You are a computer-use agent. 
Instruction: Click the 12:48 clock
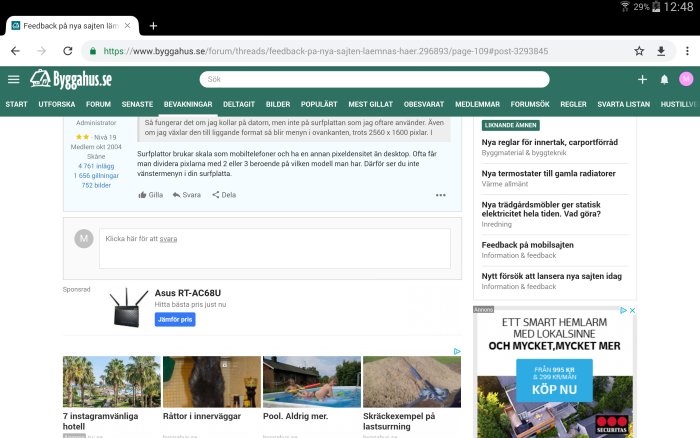click(x=679, y=7)
